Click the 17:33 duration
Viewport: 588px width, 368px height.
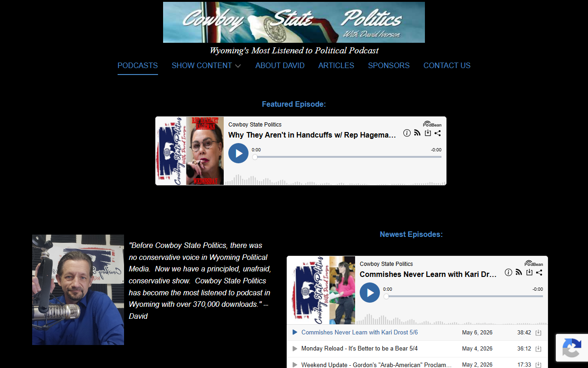[x=524, y=365]
